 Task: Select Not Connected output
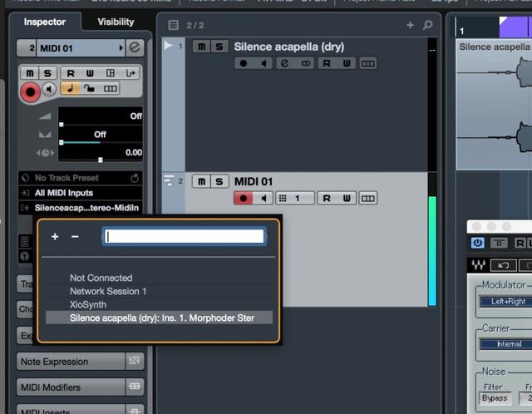pos(159,278)
